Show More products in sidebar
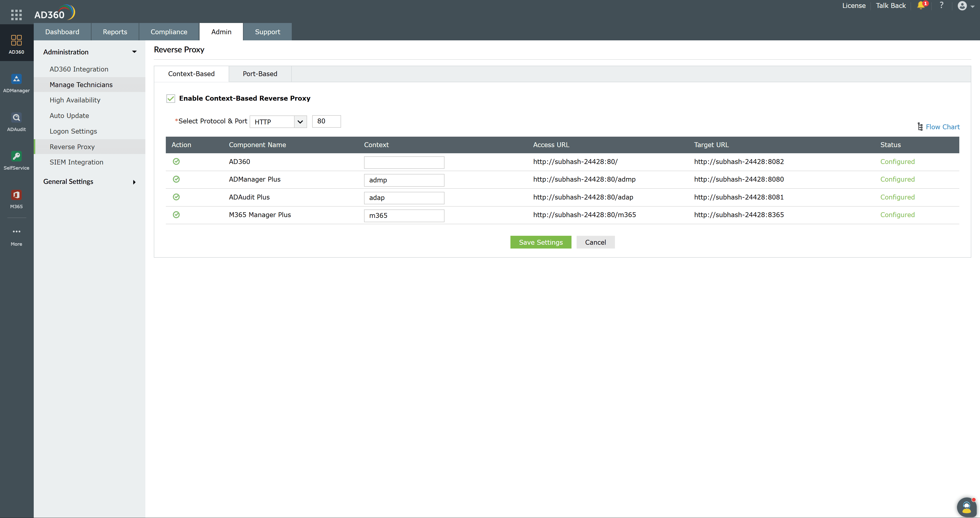 [x=16, y=237]
